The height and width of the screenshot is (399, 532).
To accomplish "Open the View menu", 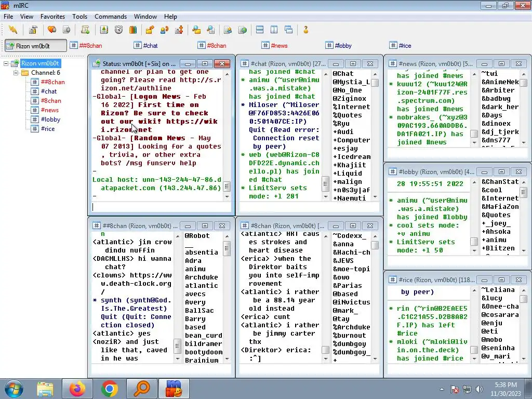I will tap(26, 16).
